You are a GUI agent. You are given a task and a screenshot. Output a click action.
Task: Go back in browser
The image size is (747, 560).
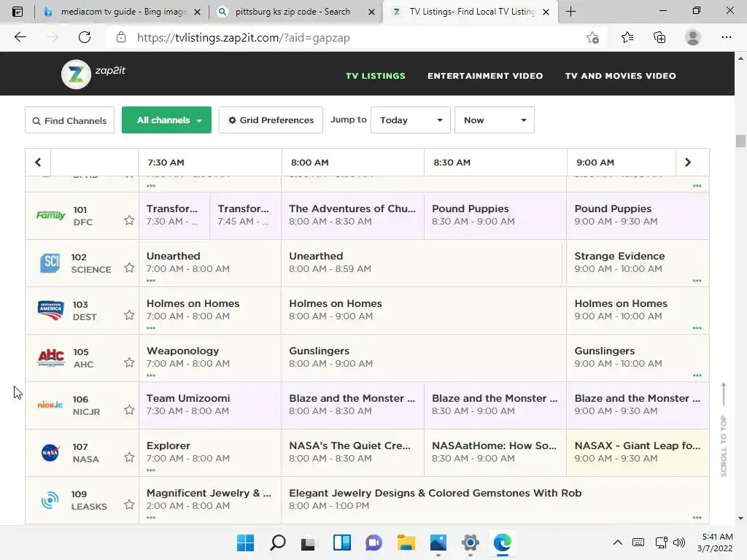click(20, 37)
